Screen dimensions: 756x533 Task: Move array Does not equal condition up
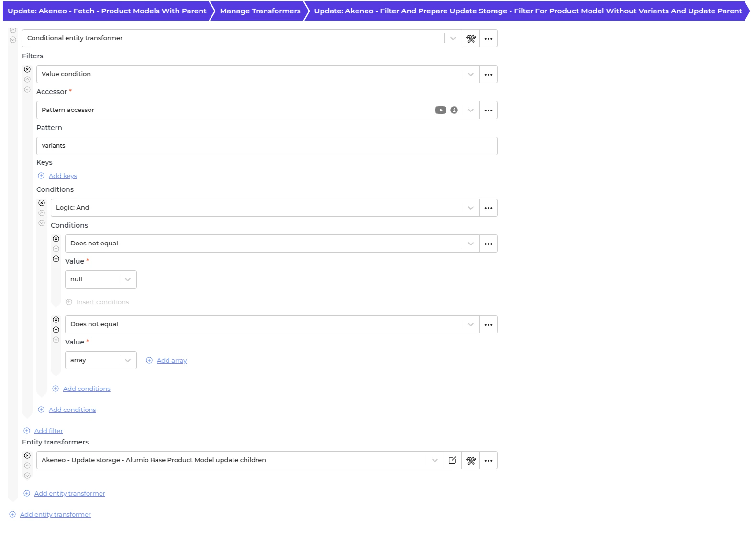tap(56, 330)
